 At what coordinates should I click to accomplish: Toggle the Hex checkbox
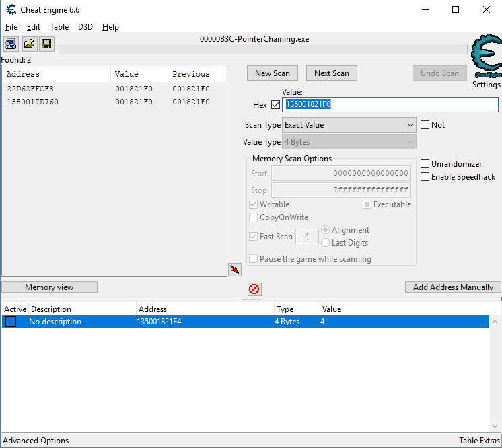tap(275, 105)
